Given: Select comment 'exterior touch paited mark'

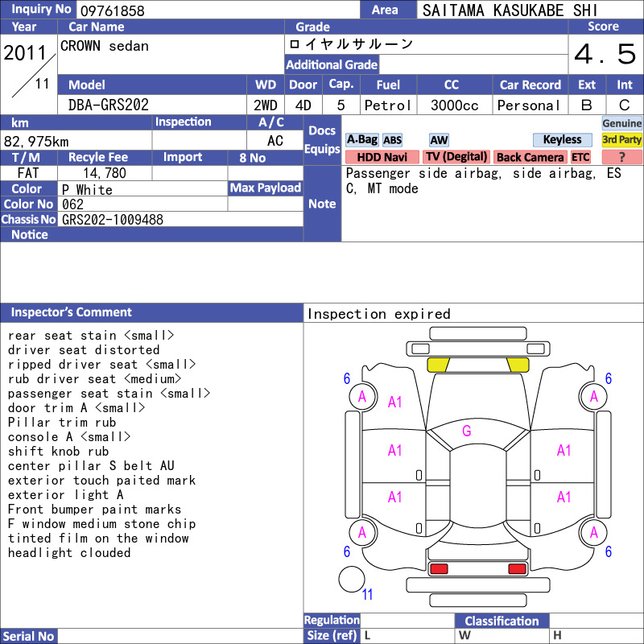Looking at the screenshot, I should coord(102,480).
